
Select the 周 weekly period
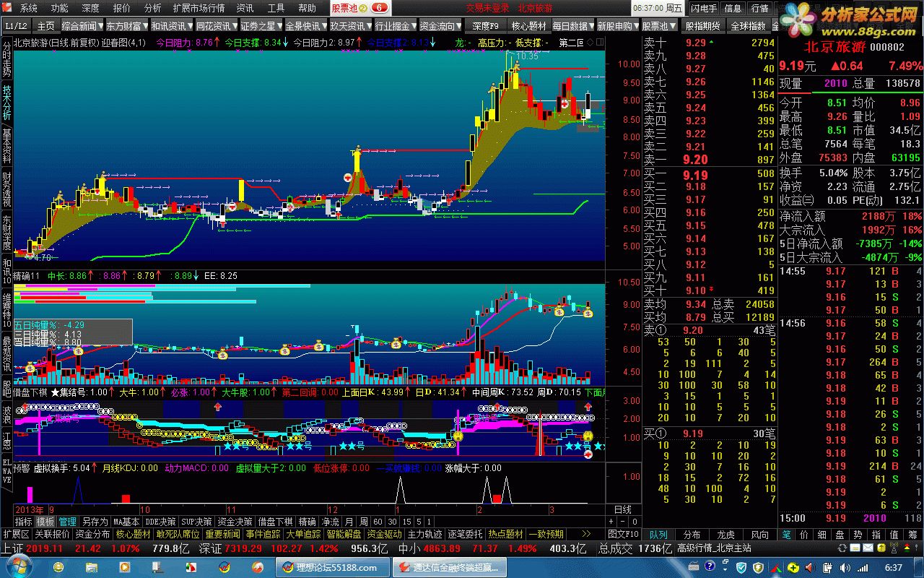click(363, 522)
